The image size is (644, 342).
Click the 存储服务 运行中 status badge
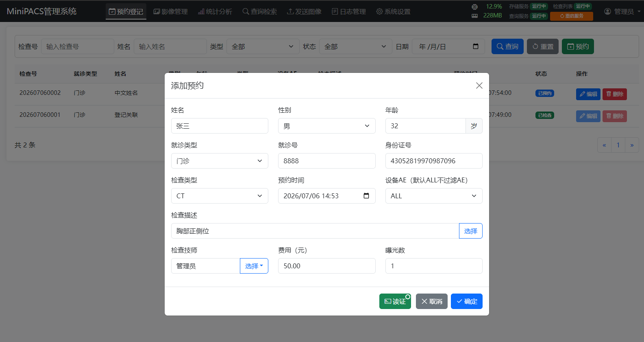click(x=539, y=6)
